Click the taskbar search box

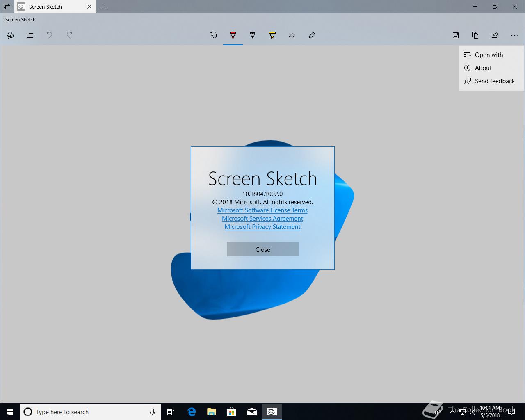click(x=90, y=412)
